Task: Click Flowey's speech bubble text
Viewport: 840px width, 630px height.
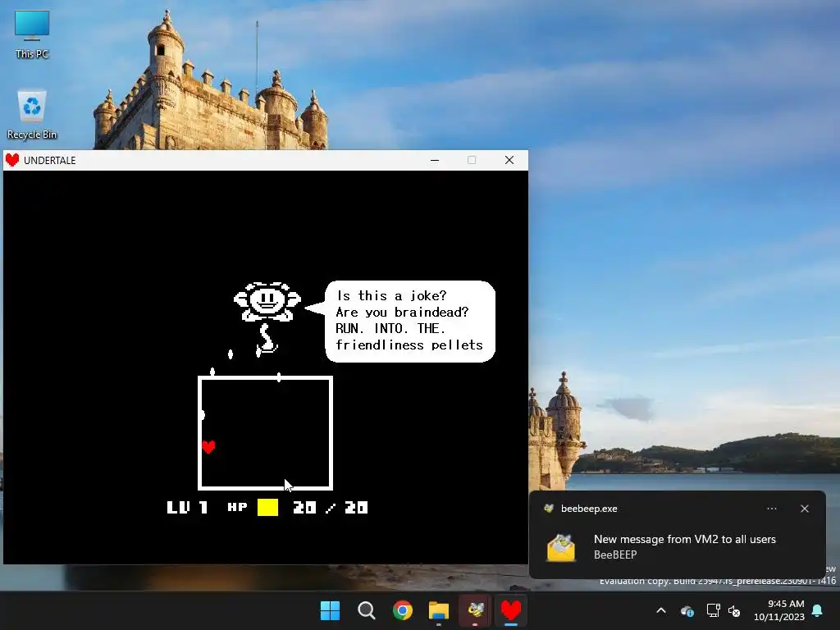Action: point(409,321)
